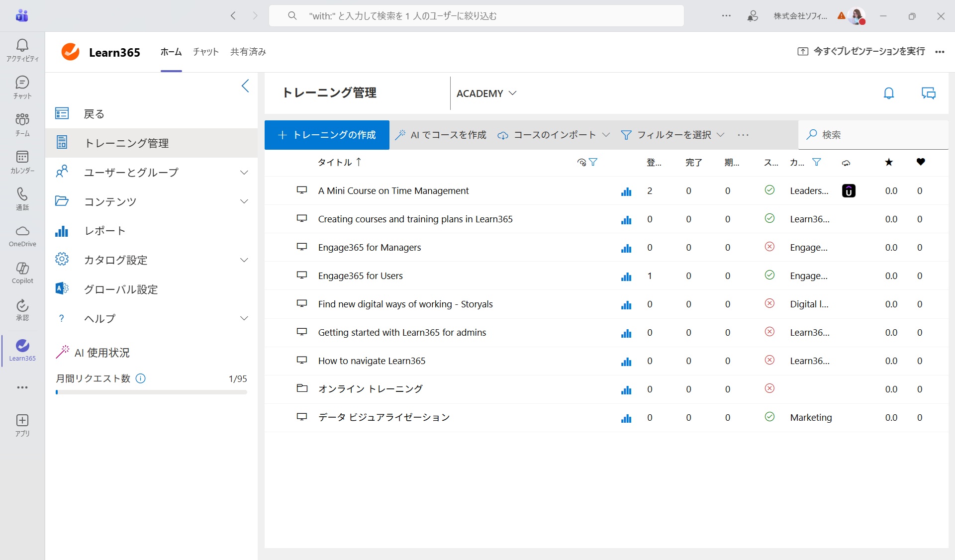Open the Approvals (承認) app
955x560 pixels.
click(22, 310)
